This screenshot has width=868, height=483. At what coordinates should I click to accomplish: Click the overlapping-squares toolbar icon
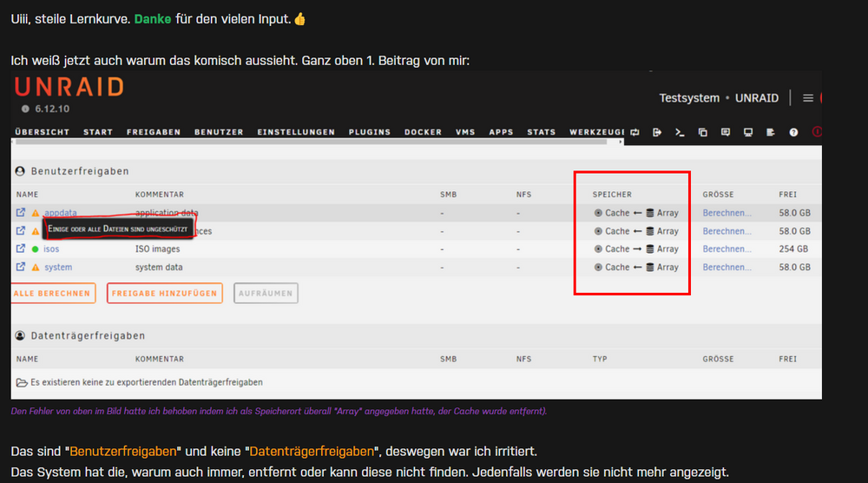[702, 132]
